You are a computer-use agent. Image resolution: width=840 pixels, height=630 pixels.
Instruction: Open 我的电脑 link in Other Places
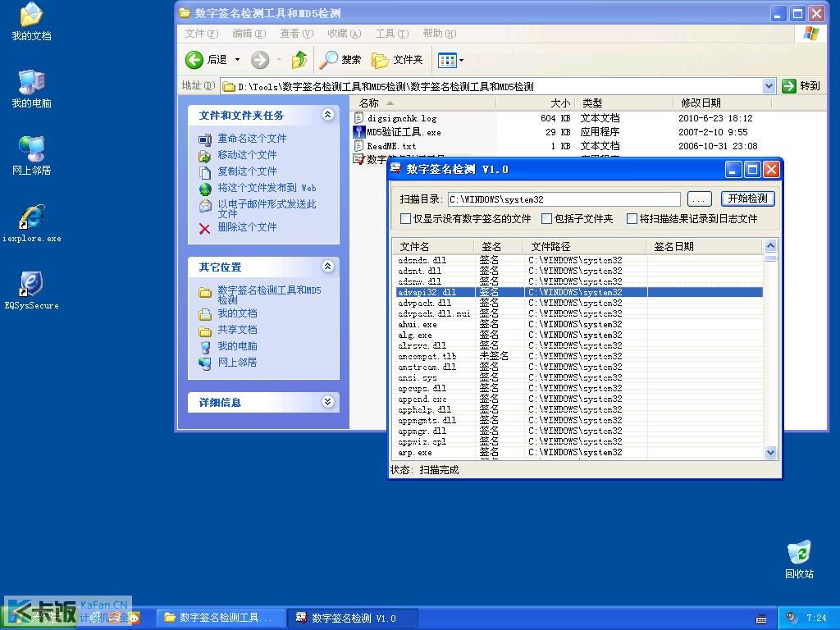pyautogui.click(x=237, y=346)
